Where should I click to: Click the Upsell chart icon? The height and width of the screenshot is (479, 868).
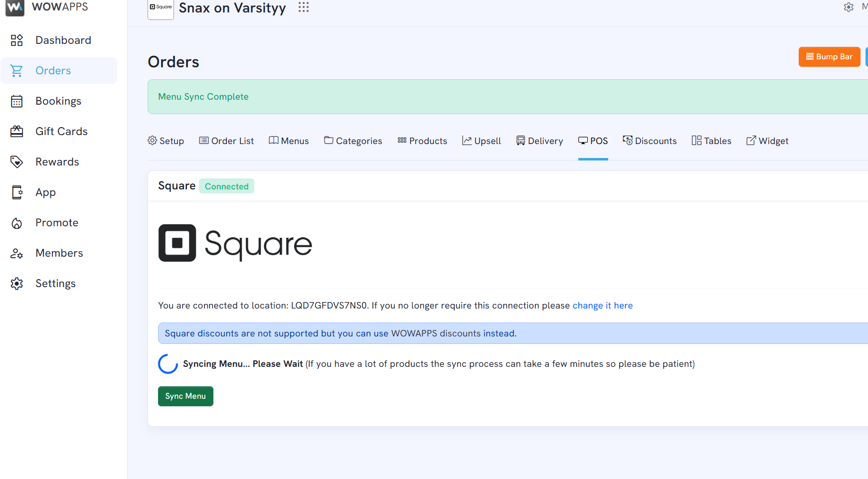coord(467,141)
